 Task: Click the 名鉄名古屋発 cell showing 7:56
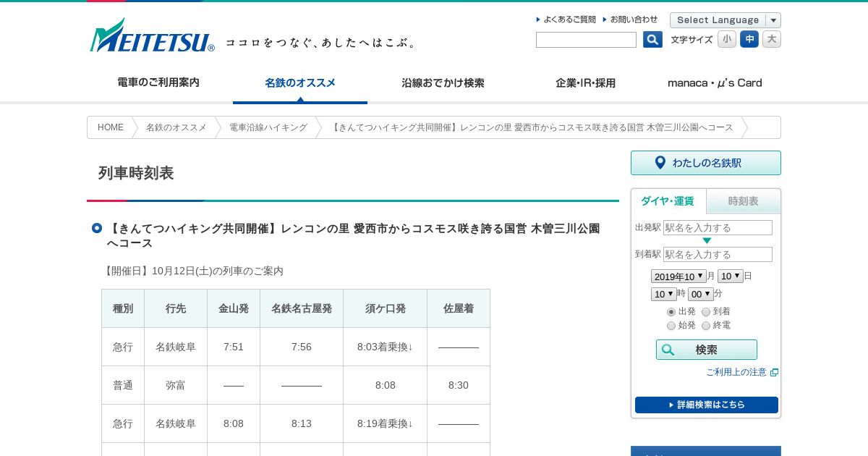point(302,347)
